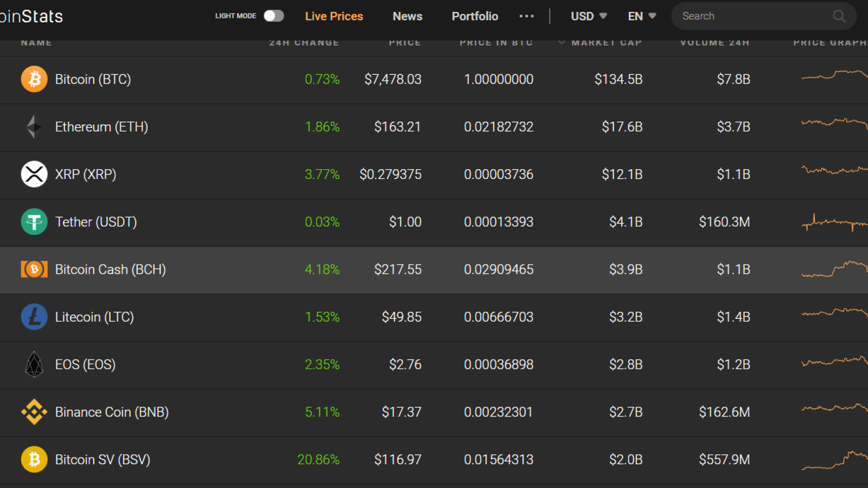Click the XRP price graph sparkline
Image resolution: width=868 pixels, height=488 pixels.
click(x=834, y=170)
